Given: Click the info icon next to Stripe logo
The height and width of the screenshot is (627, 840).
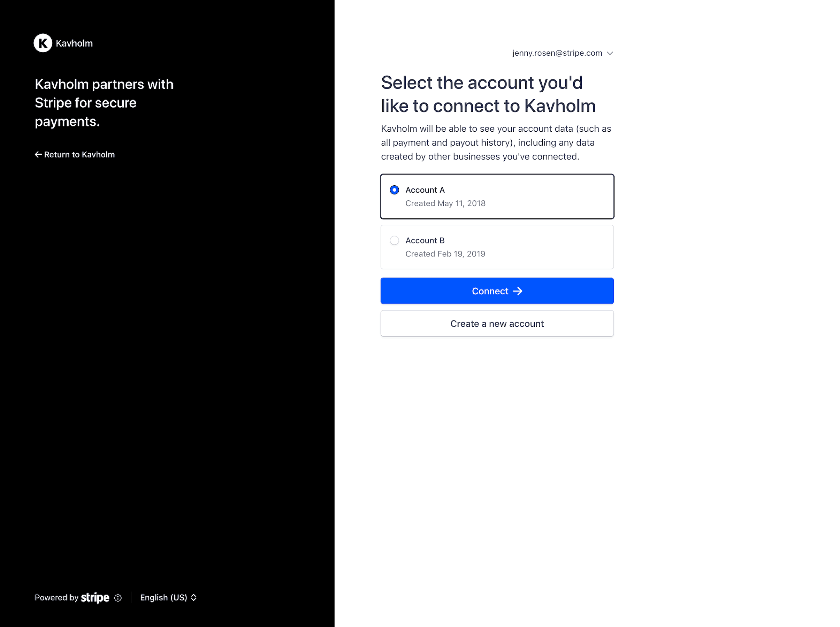Looking at the screenshot, I should (x=118, y=598).
